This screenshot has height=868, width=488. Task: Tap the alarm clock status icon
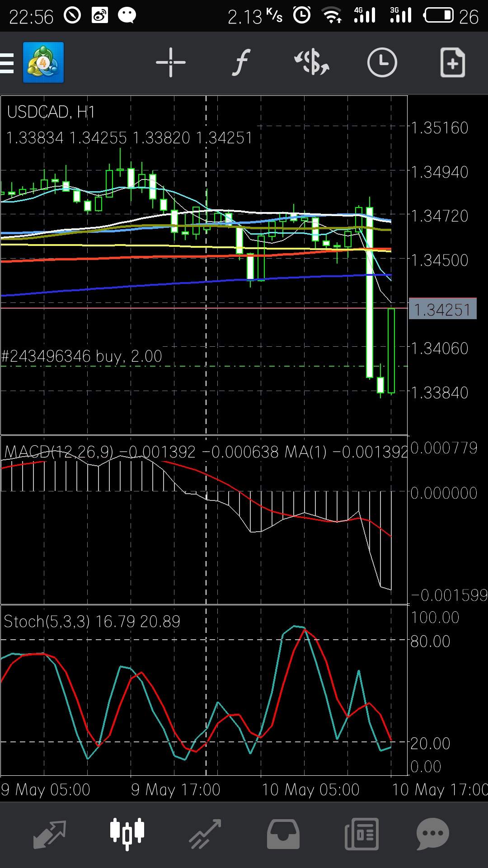coord(302,15)
